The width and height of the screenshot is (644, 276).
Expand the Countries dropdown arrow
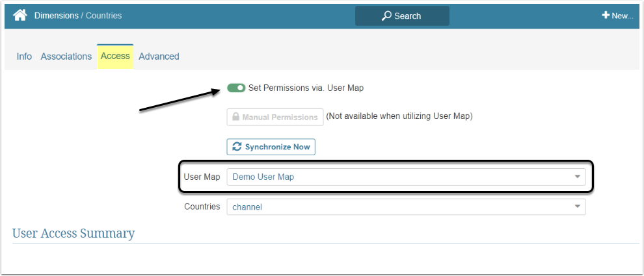click(577, 207)
